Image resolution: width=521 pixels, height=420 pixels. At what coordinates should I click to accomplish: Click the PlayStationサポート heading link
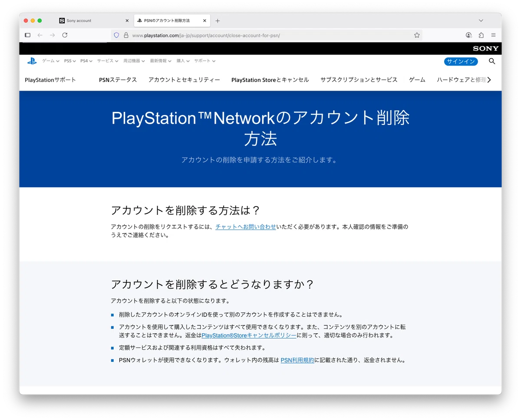pos(50,80)
